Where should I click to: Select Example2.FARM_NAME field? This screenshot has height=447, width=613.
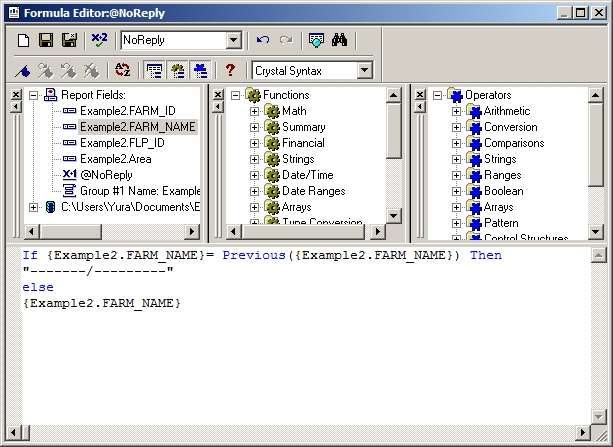(137, 127)
